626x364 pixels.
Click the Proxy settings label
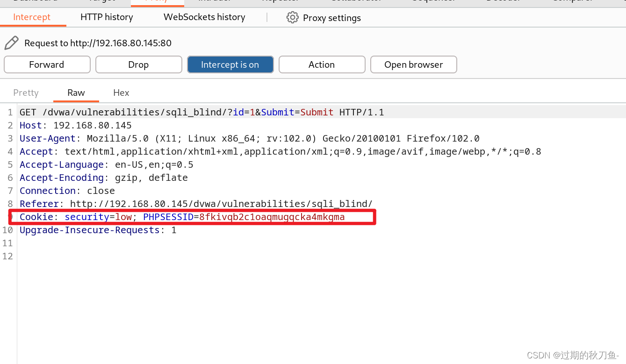click(x=332, y=18)
